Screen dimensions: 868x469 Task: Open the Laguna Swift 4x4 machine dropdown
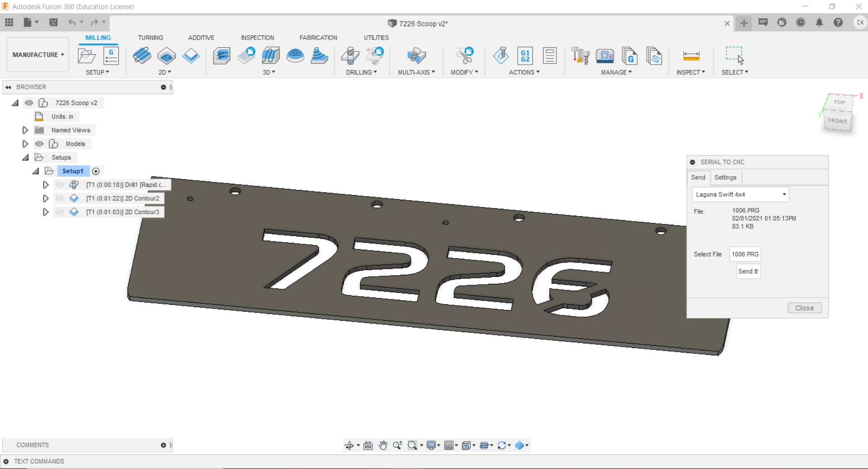coord(740,194)
